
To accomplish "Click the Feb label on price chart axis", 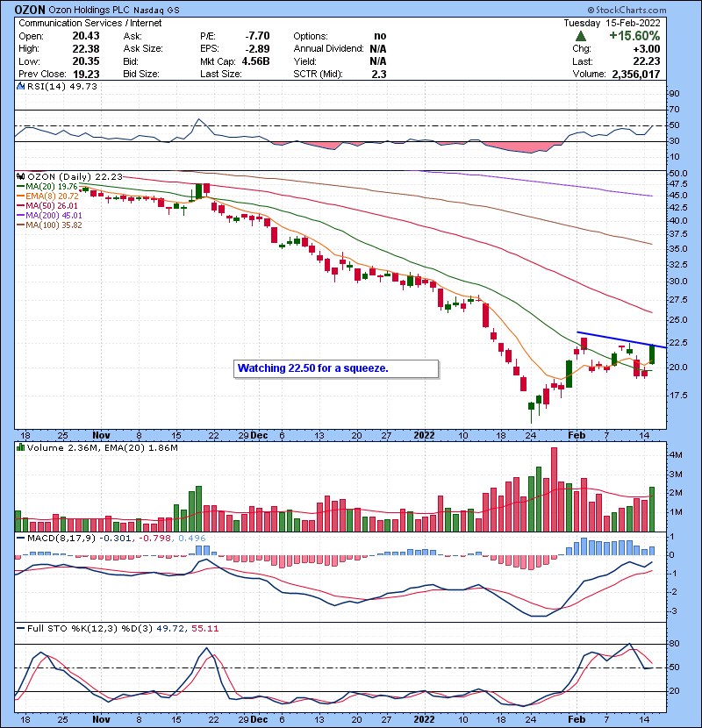I will pos(577,436).
